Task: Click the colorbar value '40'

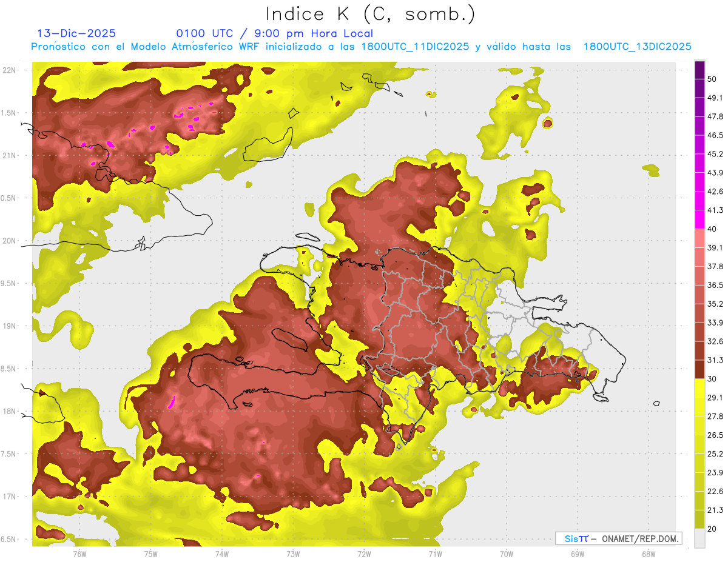Action: (712, 229)
